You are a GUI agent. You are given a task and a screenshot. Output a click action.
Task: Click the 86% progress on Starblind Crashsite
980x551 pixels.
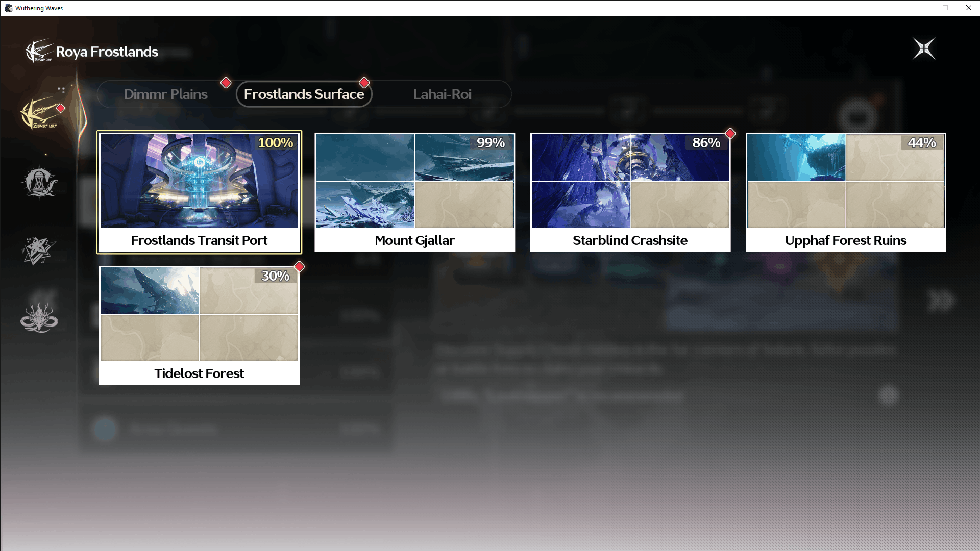(x=706, y=143)
